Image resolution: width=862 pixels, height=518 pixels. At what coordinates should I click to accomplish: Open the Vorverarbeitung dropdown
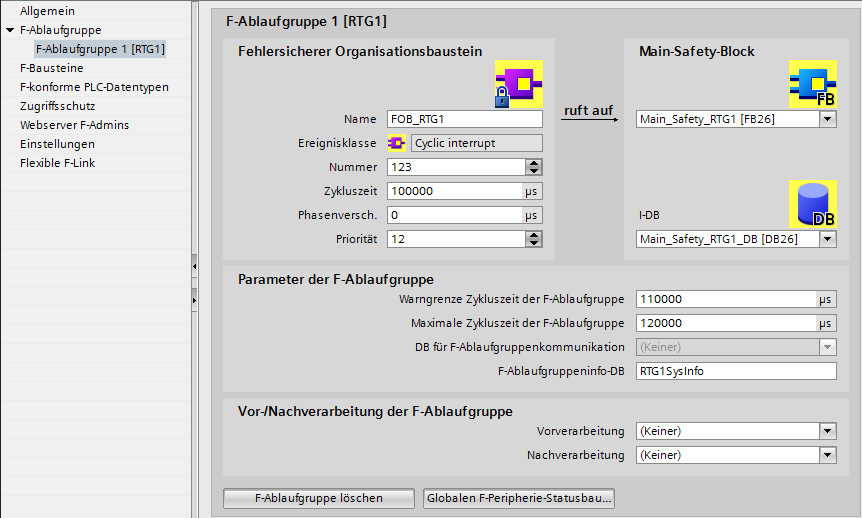tap(827, 431)
